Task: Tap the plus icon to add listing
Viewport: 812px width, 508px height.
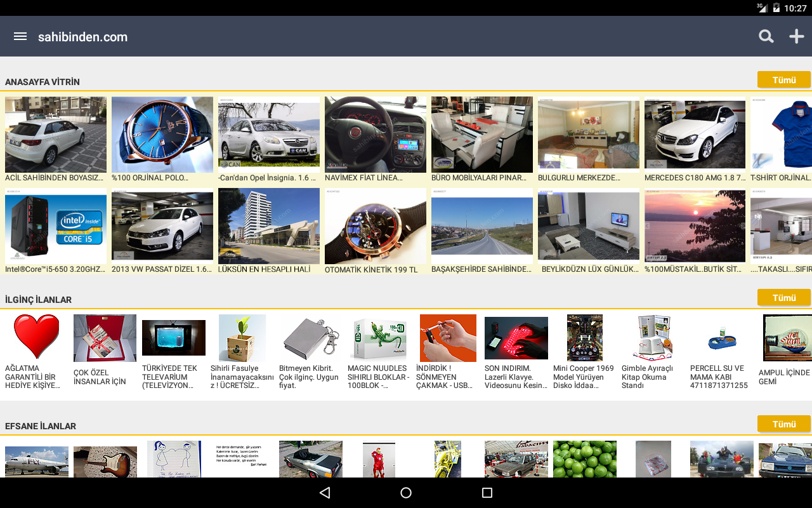Action: [797, 36]
